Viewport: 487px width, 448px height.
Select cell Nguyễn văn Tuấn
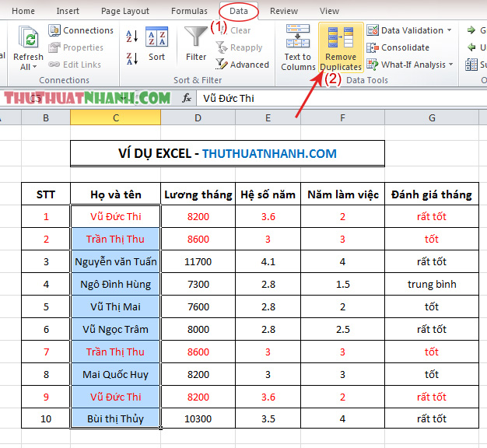click(116, 261)
